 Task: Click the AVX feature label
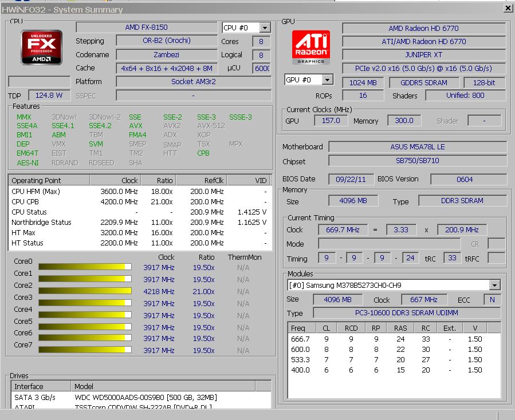click(136, 126)
